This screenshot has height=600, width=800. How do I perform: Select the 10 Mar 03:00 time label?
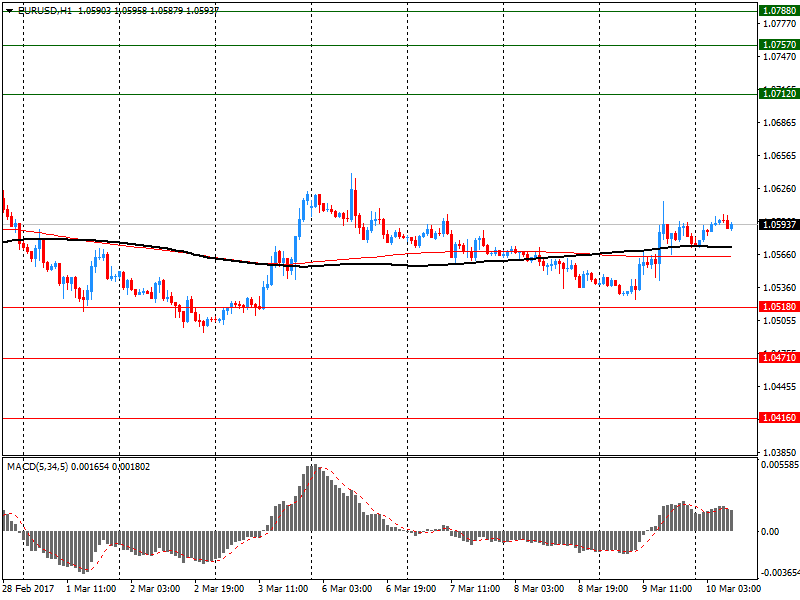click(x=733, y=589)
